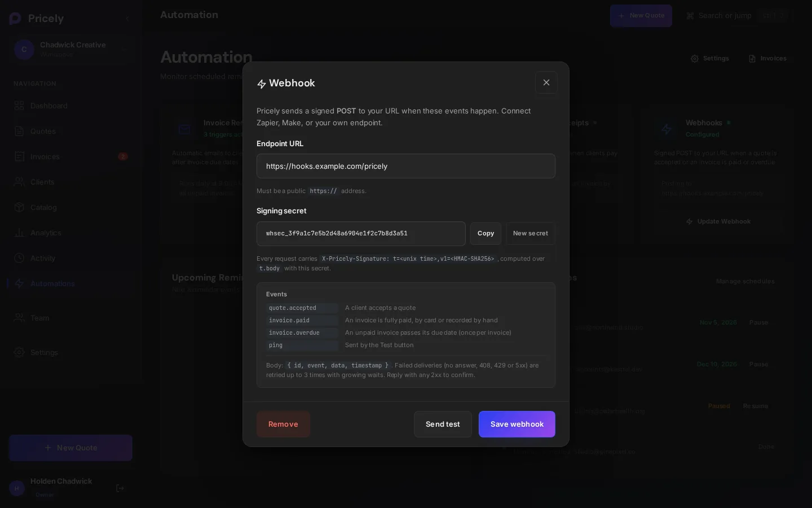Open Invoices link in page header
The width and height of the screenshot is (812, 508).
767,59
